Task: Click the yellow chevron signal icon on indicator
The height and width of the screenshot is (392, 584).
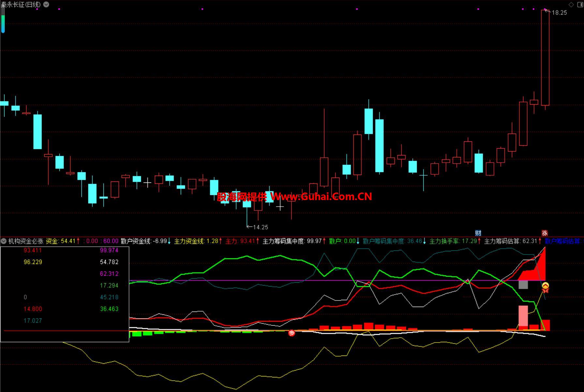Action: click(545, 286)
